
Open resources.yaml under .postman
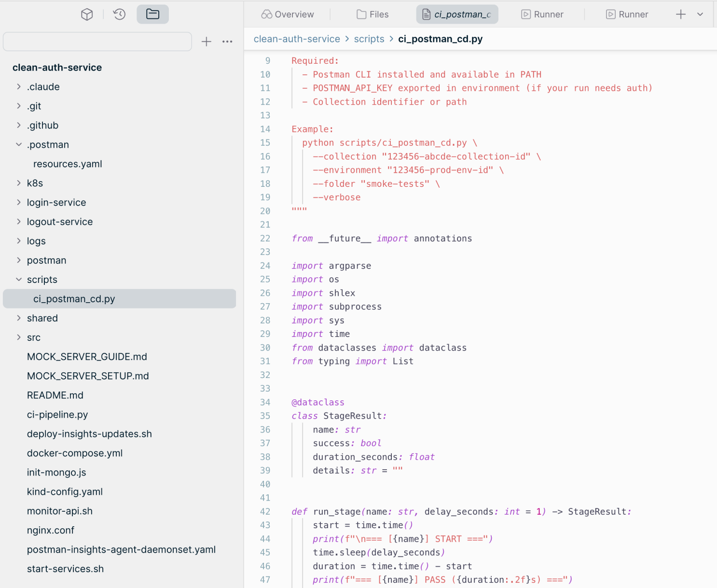click(68, 164)
